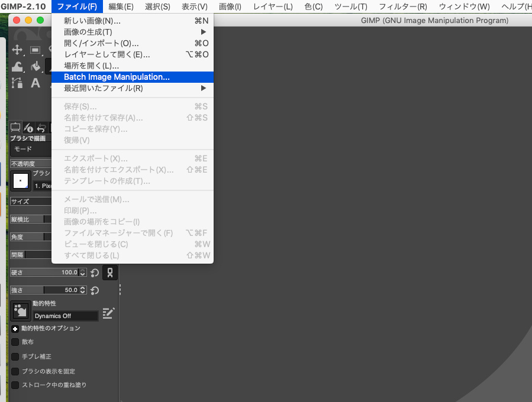This screenshot has height=402, width=532.
Task: Click the 1. Pixel brush name field
Action: (42, 186)
